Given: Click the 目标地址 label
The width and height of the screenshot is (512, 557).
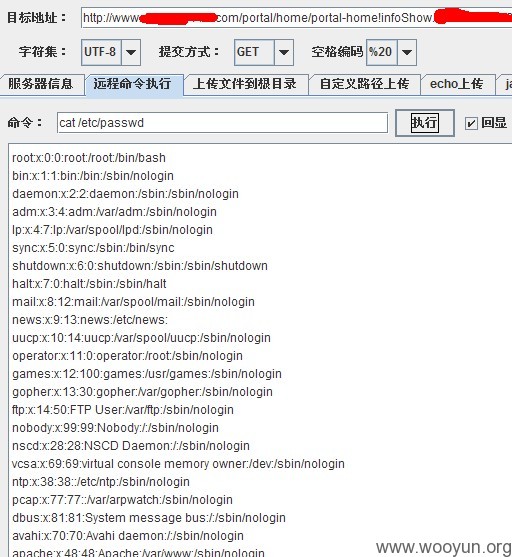Looking at the screenshot, I should [x=37, y=17].
